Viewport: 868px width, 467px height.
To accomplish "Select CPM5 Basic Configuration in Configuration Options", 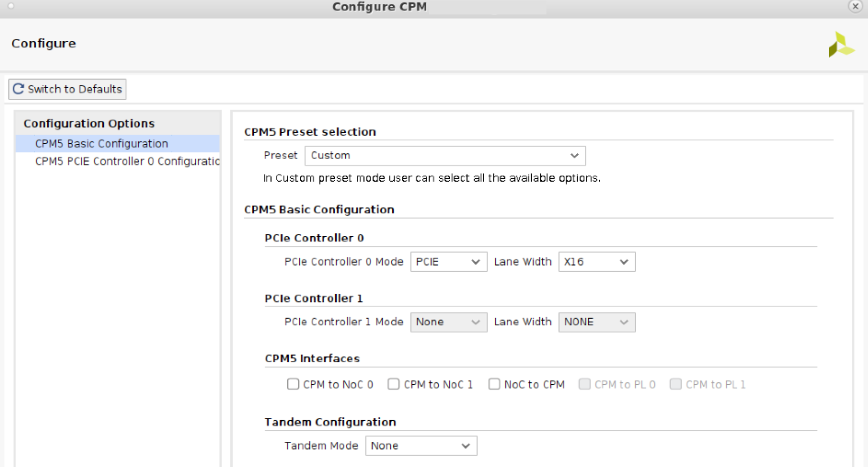I will tap(102, 143).
